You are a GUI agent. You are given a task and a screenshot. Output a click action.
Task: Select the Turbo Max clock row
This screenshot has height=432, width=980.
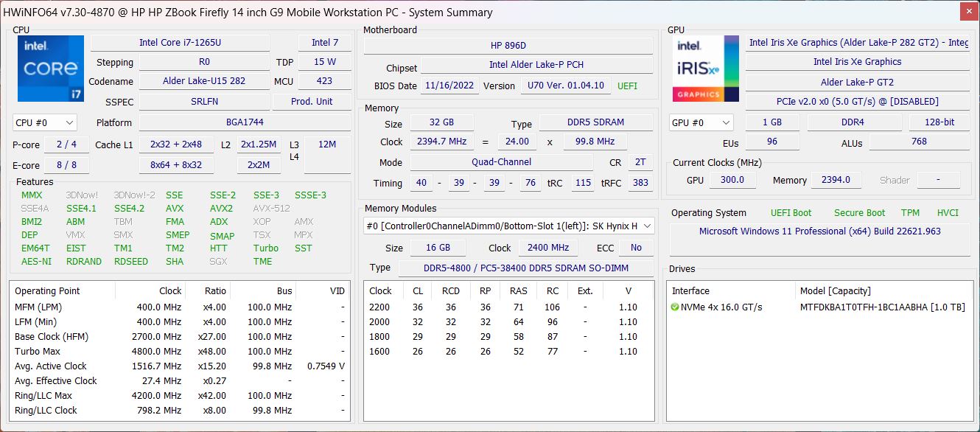[x=179, y=351]
